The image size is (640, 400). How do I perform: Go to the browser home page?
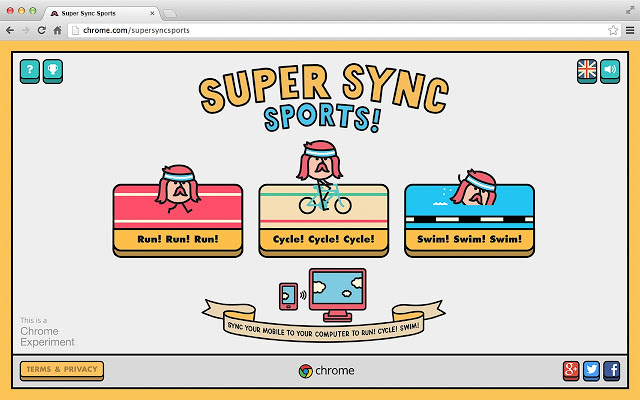pos(58,30)
